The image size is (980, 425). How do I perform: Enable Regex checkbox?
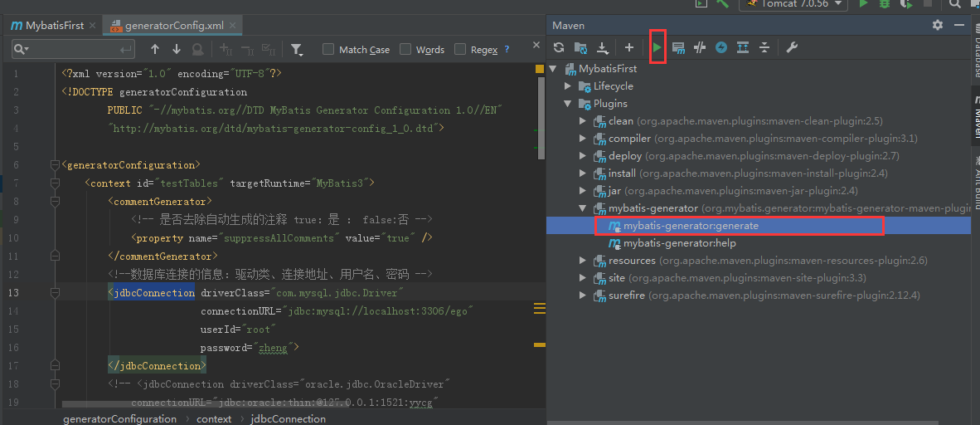point(460,50)
